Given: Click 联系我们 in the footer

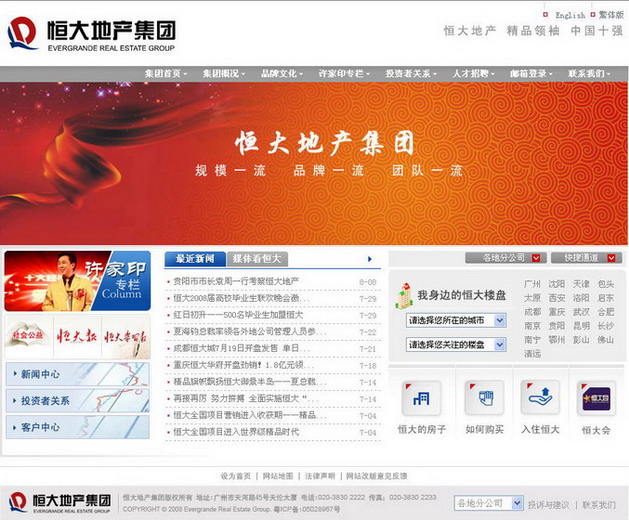Looking at the screenshot, I should click(x=599, y=505).
